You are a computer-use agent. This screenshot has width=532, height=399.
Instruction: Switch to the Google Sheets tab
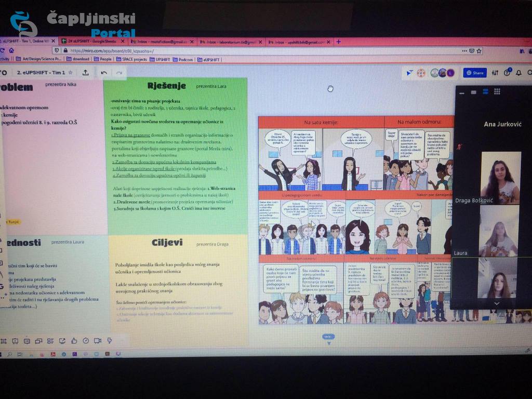[x=92, y=42]
